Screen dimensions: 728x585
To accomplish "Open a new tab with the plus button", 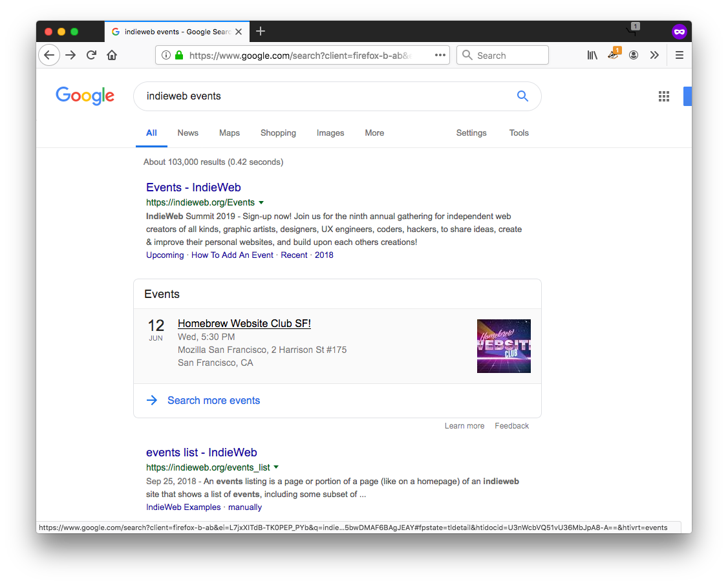I will click(x=261, y=31).
